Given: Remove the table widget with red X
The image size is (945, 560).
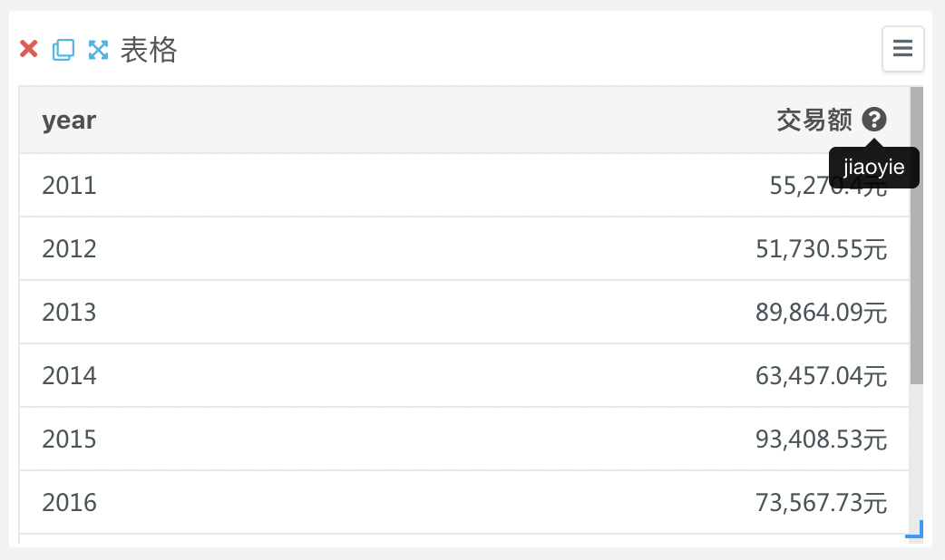Looking at the screenshot, I should [x=28, y=49].
